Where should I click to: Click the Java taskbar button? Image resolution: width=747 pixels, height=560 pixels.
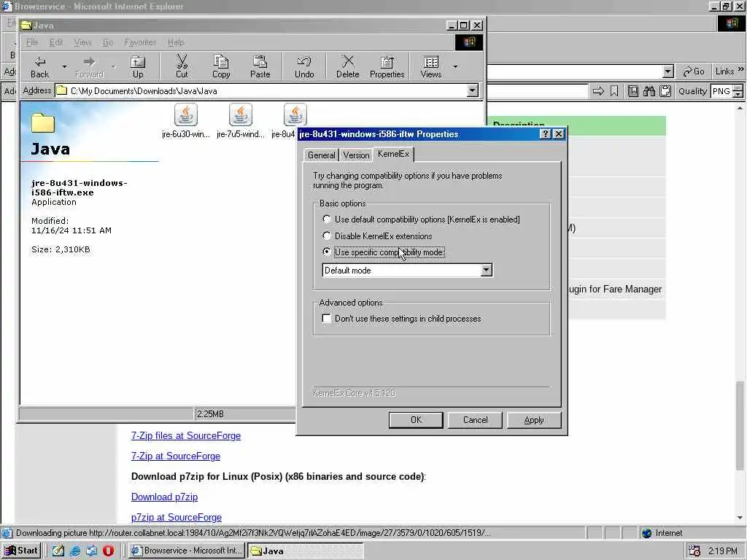tap(306, 551)
